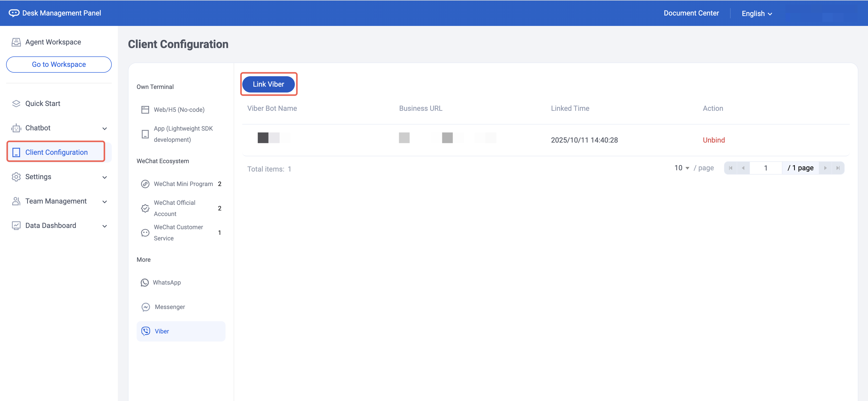
Task: Click the Viber icon in sidebar
Action: [x=146, y=331]
